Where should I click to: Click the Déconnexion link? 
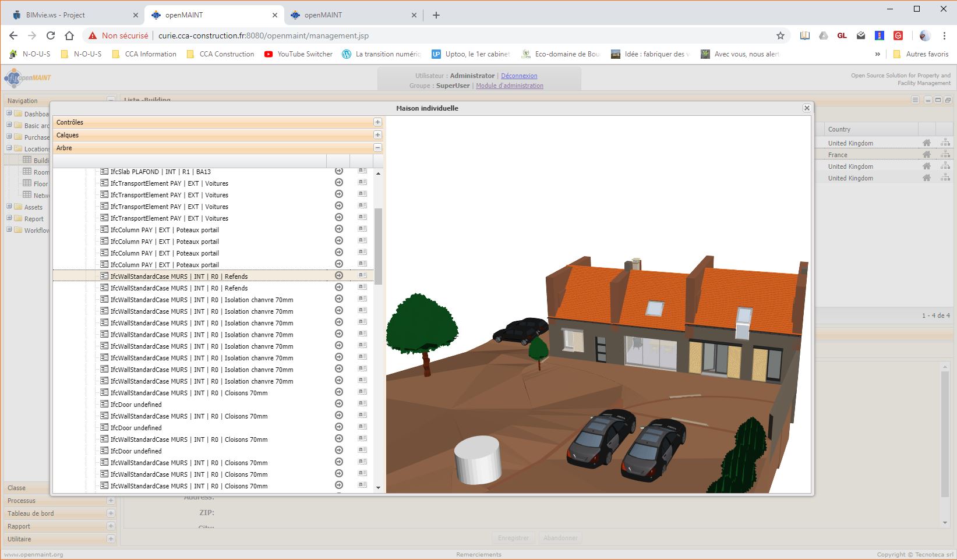pyautogui.click(x=519, y=76)
